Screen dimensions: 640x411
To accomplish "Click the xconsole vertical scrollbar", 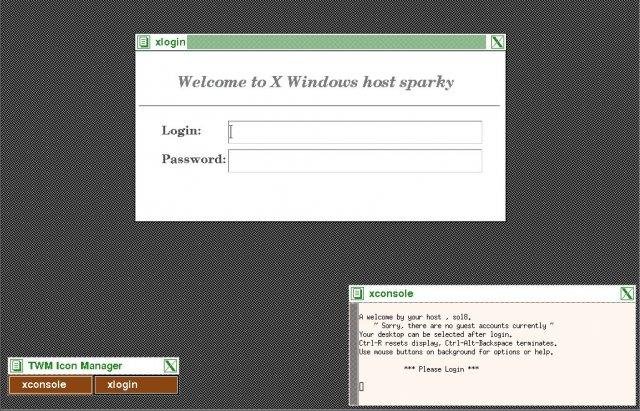I will click(x=354, y=354).
